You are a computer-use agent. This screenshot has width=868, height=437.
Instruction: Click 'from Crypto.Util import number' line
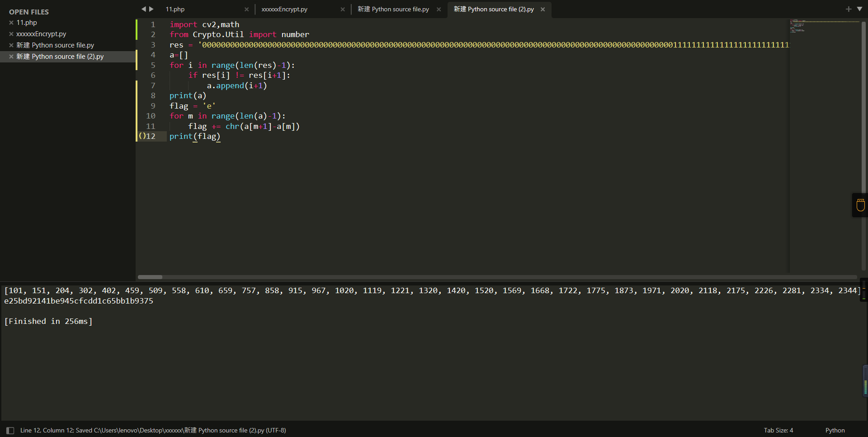pos(239,34)
